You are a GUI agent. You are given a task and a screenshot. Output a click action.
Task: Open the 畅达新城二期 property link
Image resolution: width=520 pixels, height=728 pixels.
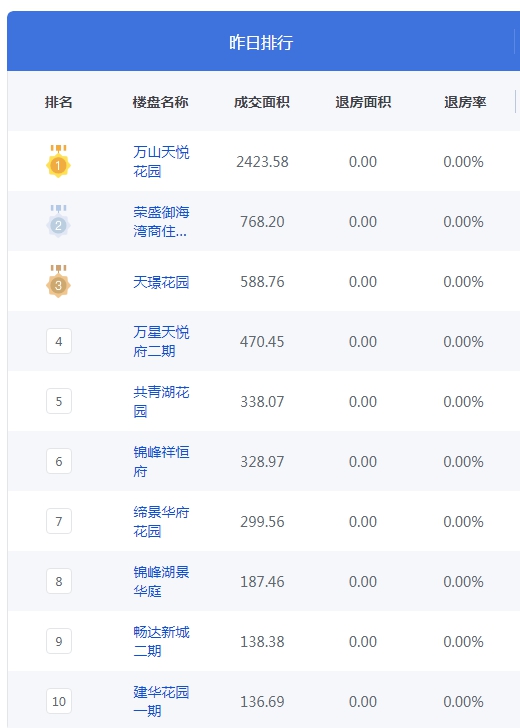tap(161, 641)
